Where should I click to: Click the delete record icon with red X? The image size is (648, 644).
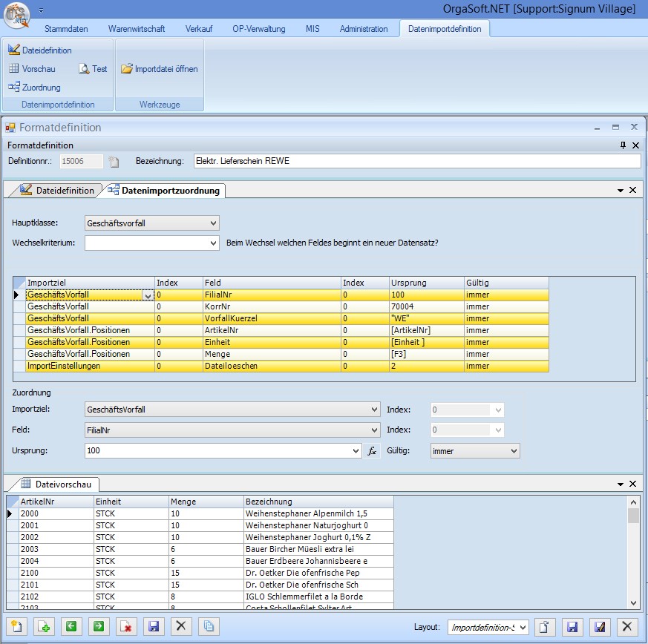pos(125,626)
